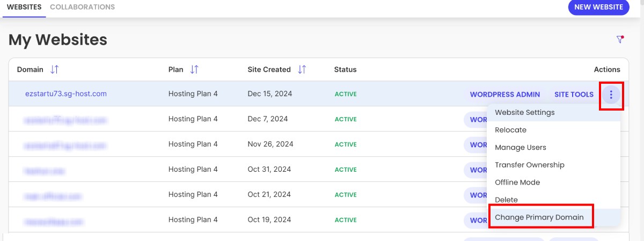Sort by Plan column arrows
The image size is (644, 241).
pos(194,70)
